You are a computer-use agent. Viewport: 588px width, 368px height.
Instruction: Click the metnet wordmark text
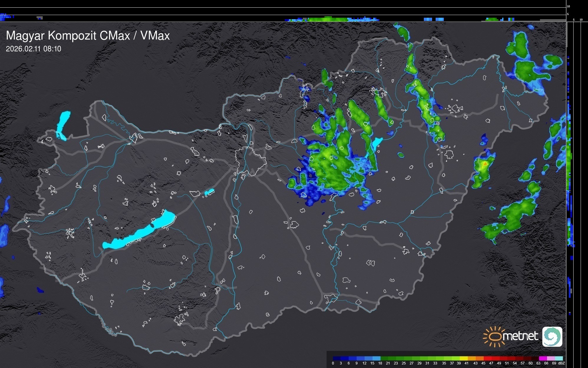tap(521, 336)
